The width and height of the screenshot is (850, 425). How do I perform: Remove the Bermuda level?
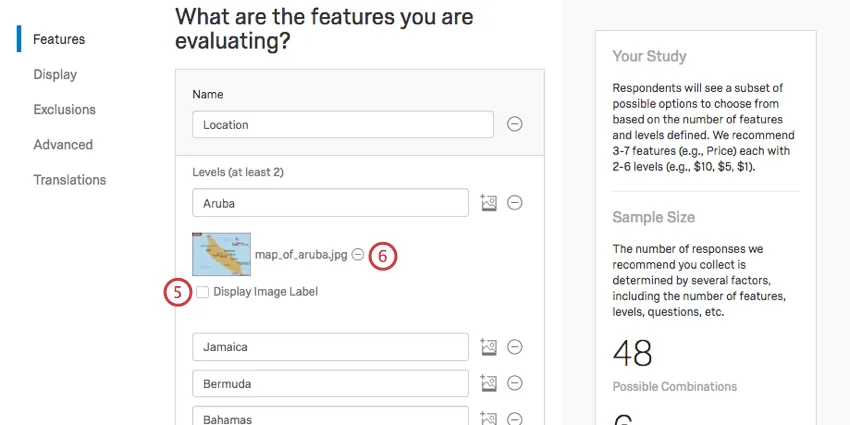514,383
